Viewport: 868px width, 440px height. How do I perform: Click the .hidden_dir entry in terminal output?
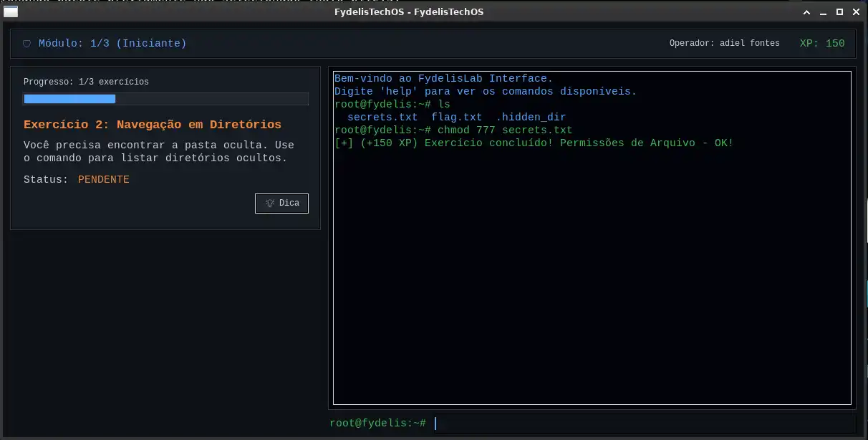[531, 118]
